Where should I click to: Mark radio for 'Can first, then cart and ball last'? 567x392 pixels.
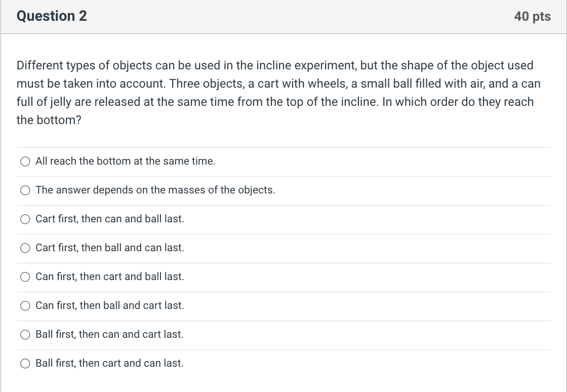[25, 277]
